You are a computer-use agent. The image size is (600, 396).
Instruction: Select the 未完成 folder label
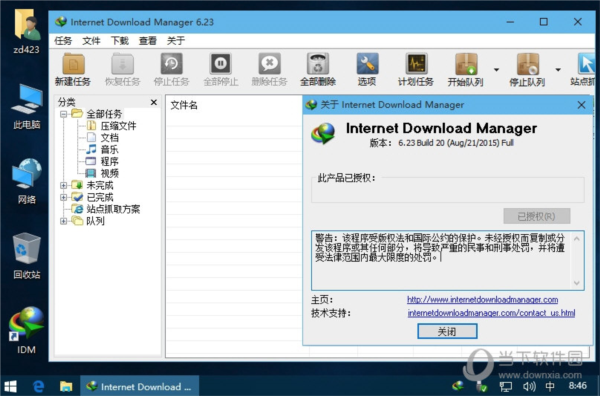100,185
